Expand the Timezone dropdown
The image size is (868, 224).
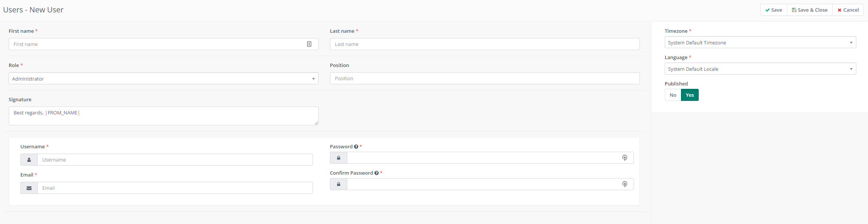760,43
